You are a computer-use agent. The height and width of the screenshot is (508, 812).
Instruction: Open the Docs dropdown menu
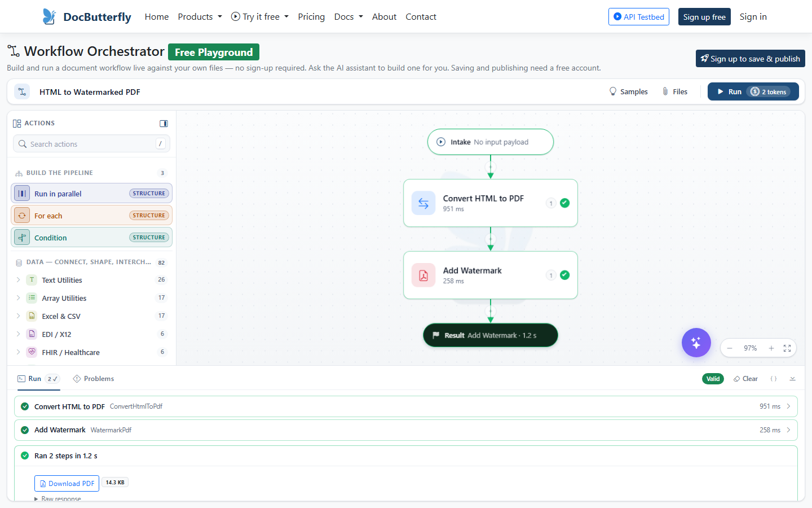(x=348, y=17)
